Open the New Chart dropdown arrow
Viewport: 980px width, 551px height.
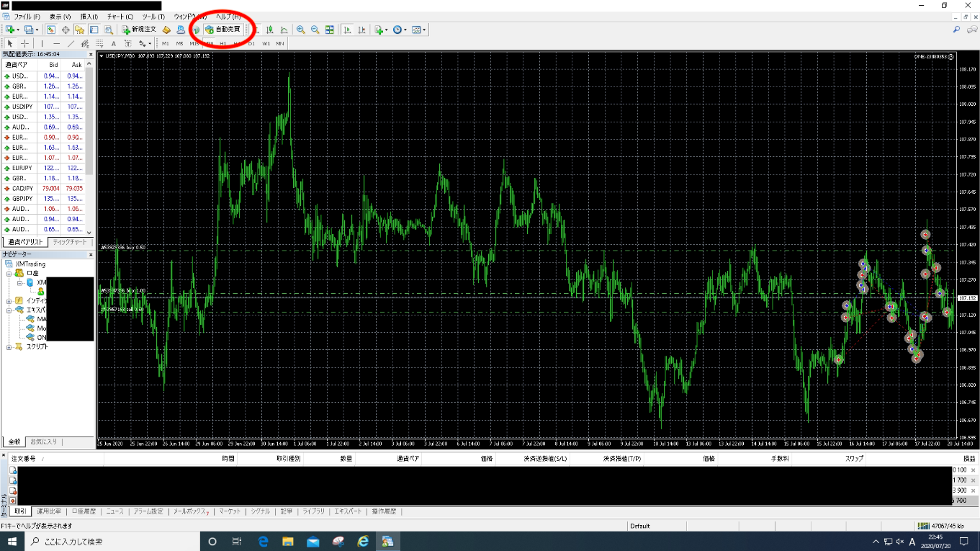pyautogui.click(x=18, y=30)
